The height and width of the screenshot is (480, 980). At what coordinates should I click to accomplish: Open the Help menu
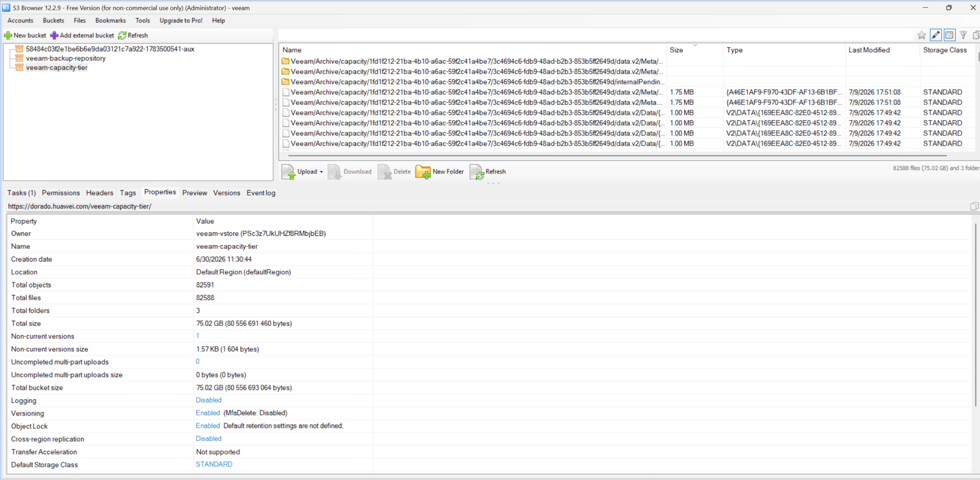coord(219,21)
